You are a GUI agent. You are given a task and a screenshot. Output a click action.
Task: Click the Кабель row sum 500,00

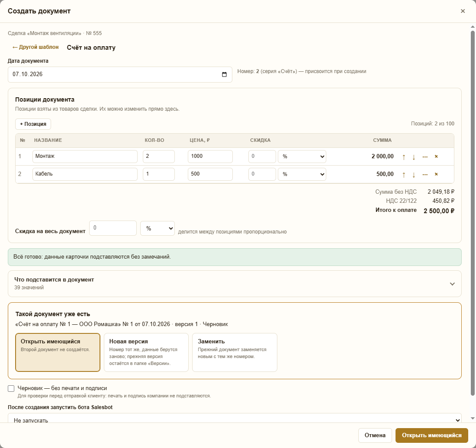(x=385, y=174)
